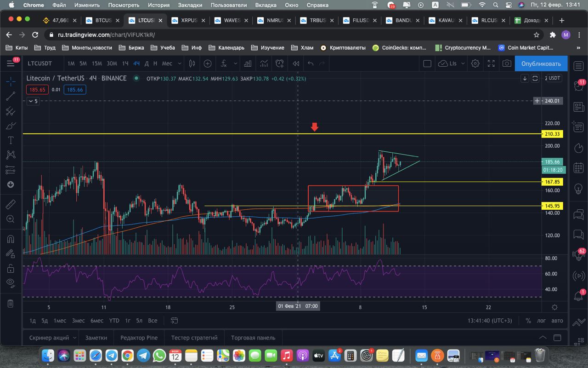This screenshot has height=368, width=588.
Task: Click the Опубликовать button
Action: [541, 63]
